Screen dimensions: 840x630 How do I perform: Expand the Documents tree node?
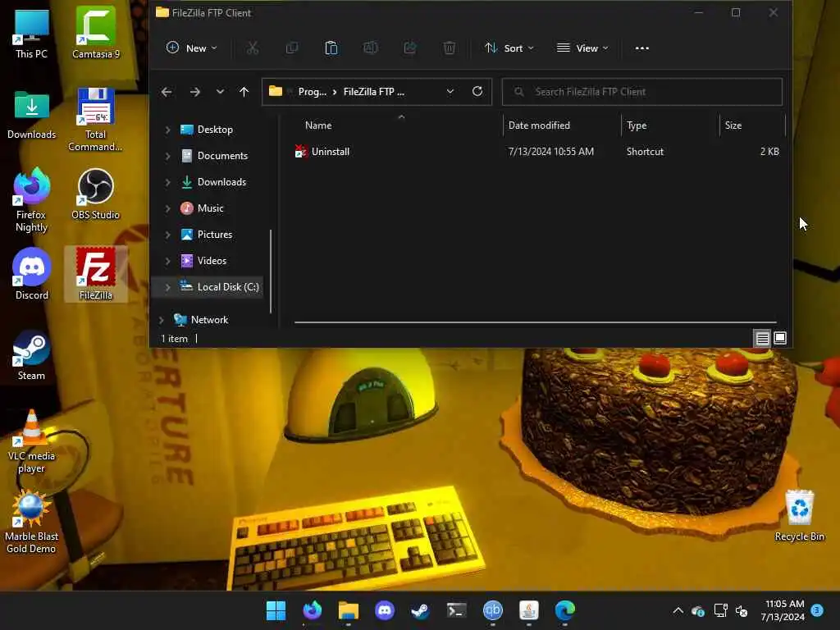pyautogui.click(x=167, y=156)
